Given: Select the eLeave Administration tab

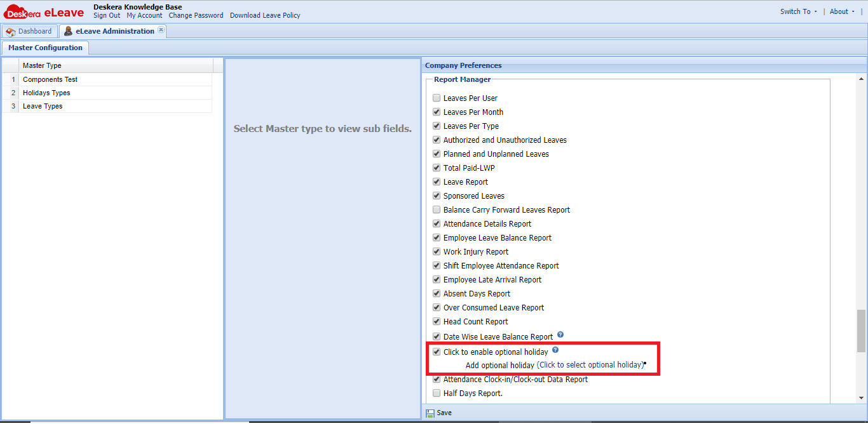Looking at the screenshot, I should pyautogui.click(x=112, y=31).
